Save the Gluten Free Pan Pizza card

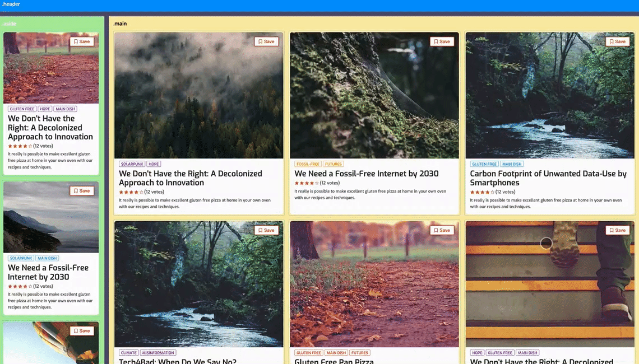(442, 231)
